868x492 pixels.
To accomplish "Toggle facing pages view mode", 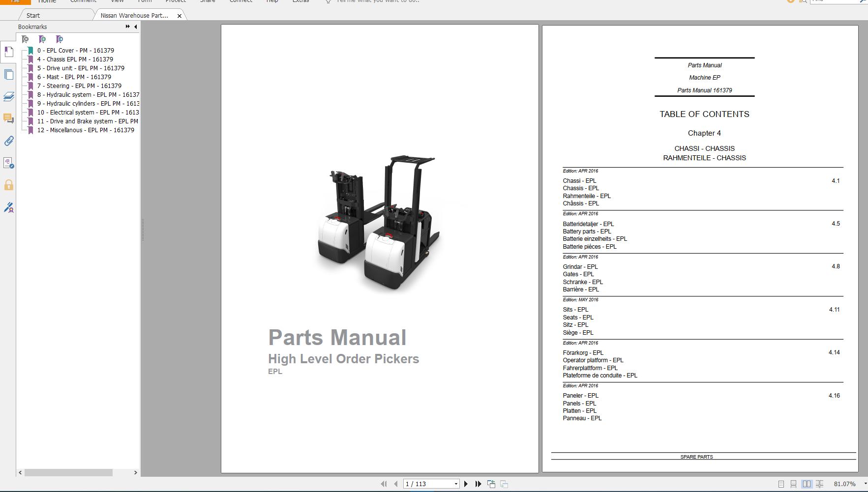I will [807, 484].
